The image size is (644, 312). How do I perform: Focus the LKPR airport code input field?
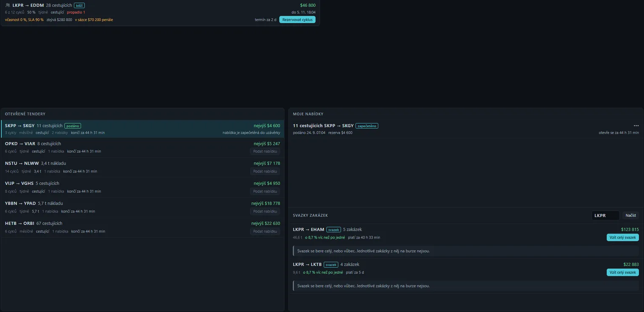click(605, 215)
